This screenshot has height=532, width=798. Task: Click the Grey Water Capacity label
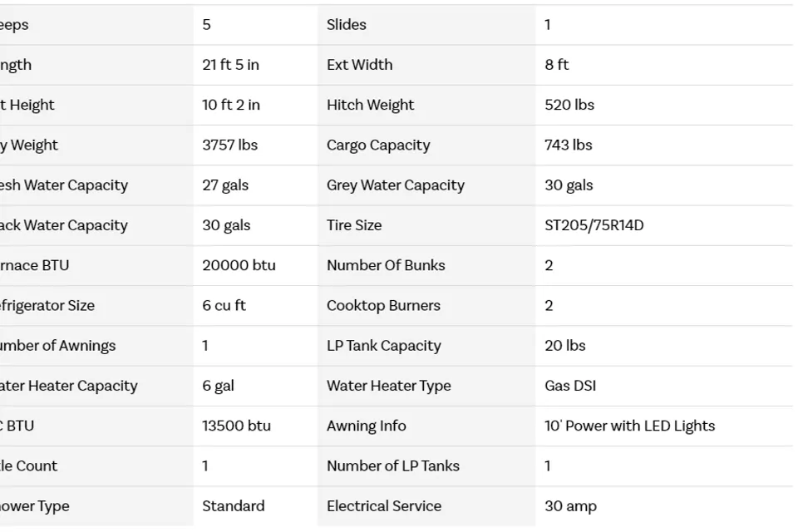[x=395, y=185]
